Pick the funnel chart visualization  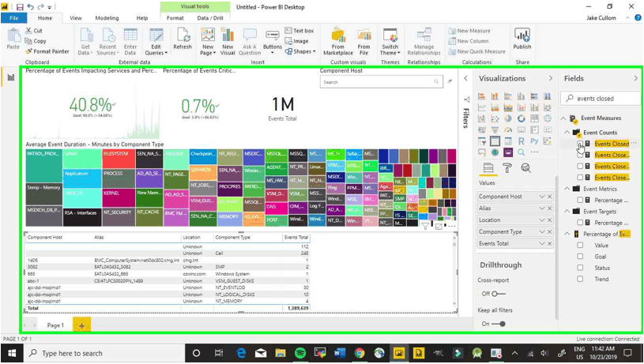point(495,129)
